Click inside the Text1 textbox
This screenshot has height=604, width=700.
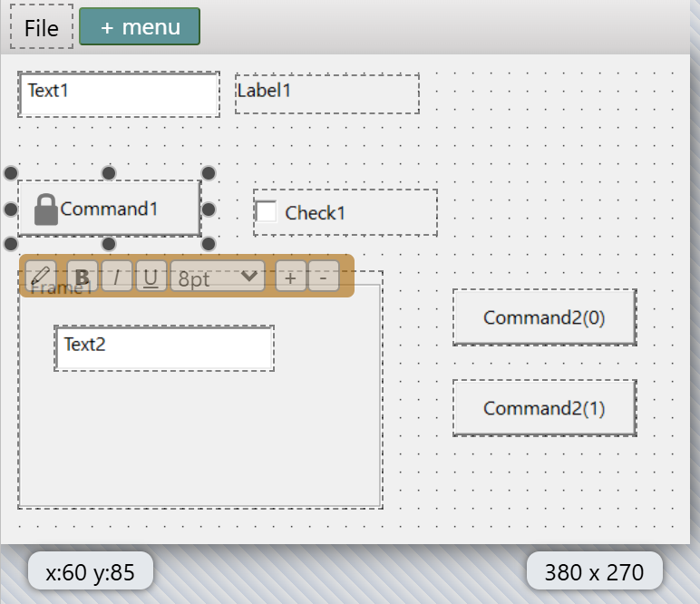click(x=119, y=94)
